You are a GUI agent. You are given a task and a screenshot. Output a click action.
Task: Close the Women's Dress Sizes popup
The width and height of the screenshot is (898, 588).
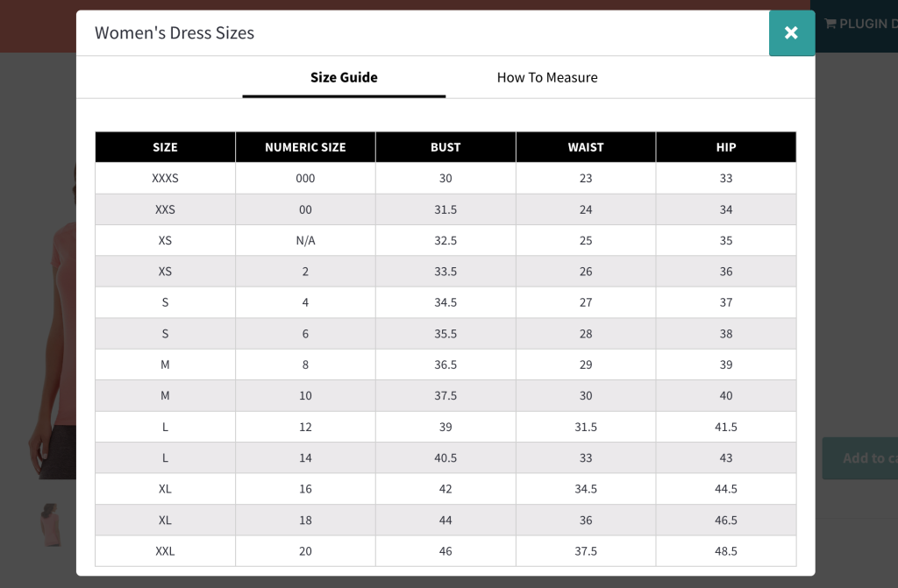tap(791, 33)
